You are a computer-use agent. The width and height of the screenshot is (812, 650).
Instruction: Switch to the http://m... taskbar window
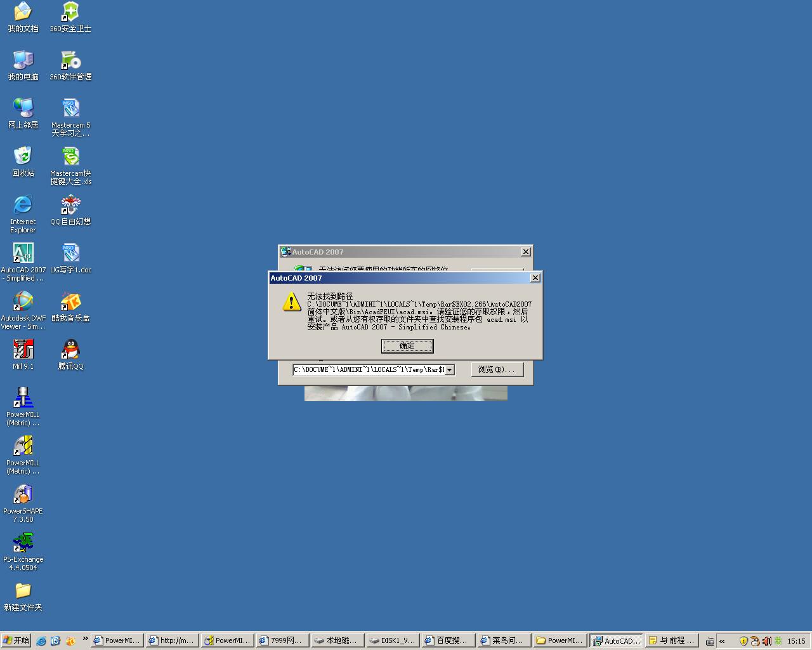pos(171,640)
